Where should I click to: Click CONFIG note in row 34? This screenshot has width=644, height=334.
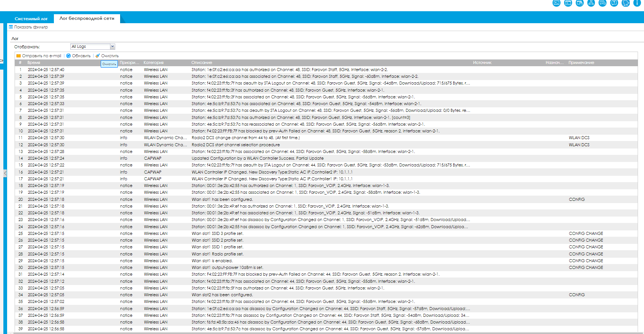(577, 295)
